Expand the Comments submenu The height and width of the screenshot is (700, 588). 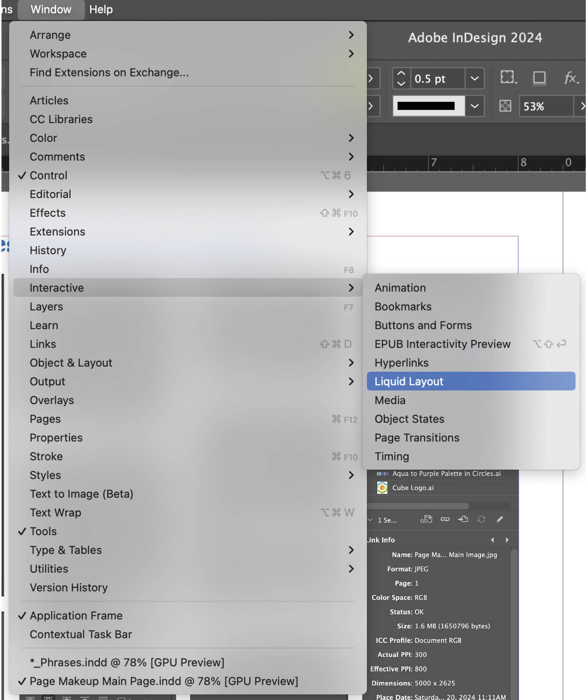point(188,157)
